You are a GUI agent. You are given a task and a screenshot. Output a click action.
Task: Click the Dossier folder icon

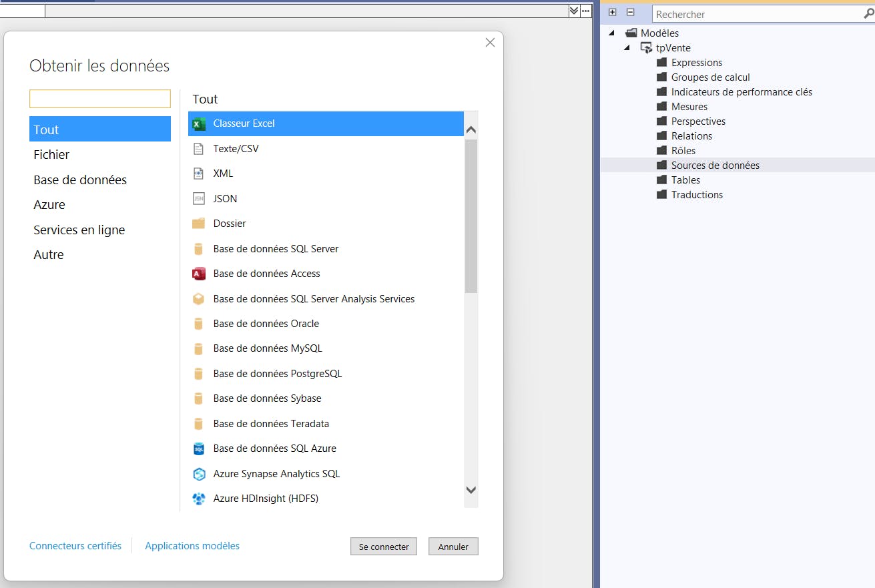(198, 224)
